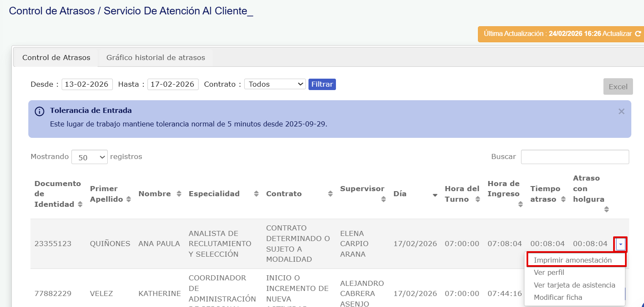This screenshot has width=644, height=307.
Task: Sort by Contrato column sort icon
Action: click(x=330, y=194)
